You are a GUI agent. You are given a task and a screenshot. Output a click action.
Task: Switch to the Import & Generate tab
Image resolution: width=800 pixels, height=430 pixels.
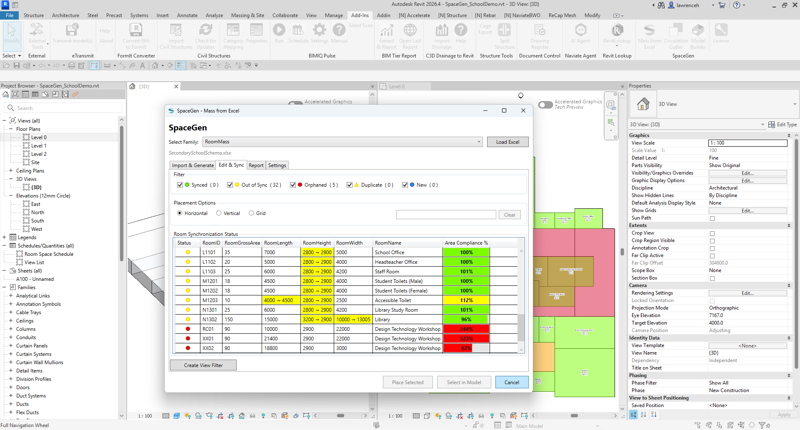coord(193,165)
